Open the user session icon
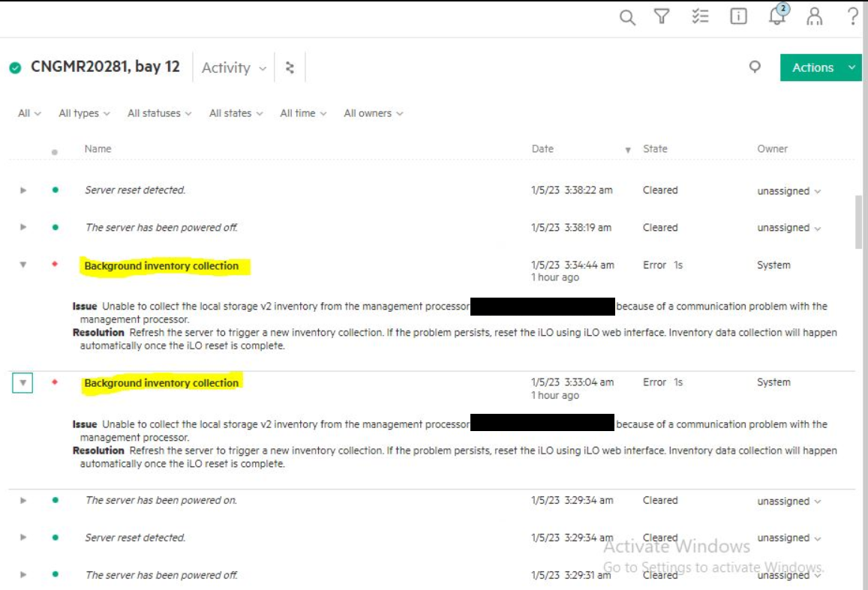Screen dimensions: 868x590 [814, 16]
